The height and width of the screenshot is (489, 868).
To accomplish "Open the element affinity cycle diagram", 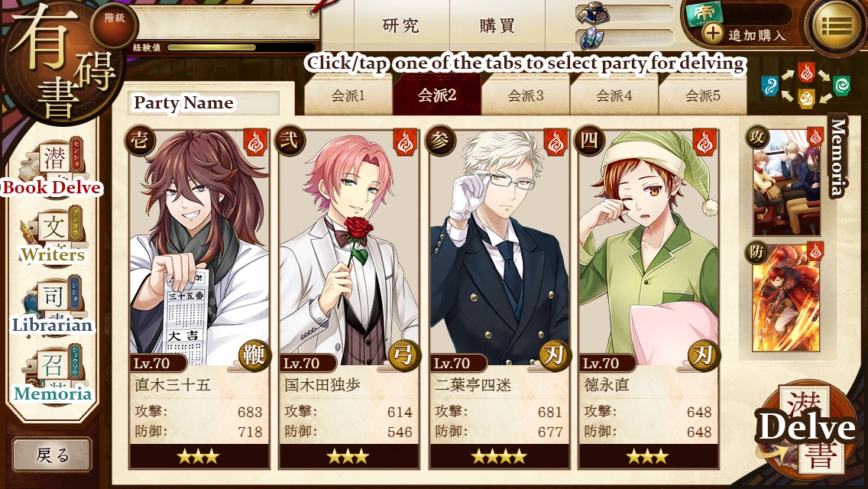I will tap(805, 86).
